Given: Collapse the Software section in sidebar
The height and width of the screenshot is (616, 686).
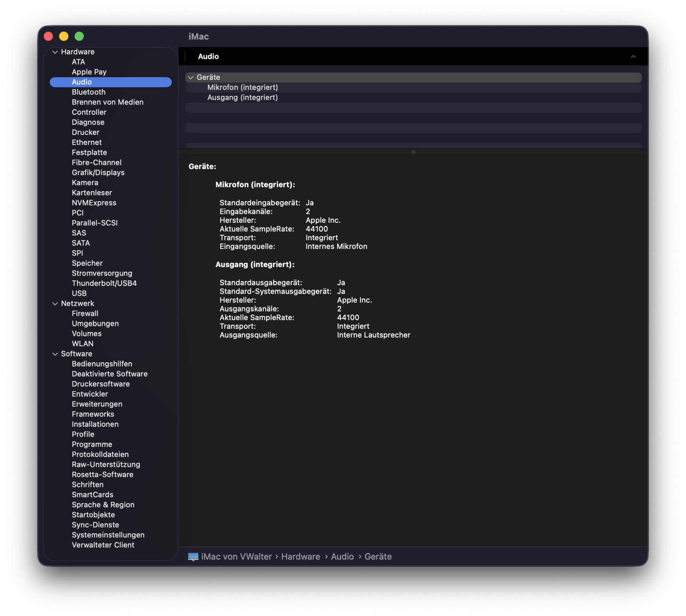Looking at the screenshot, I should pos(55,354).
